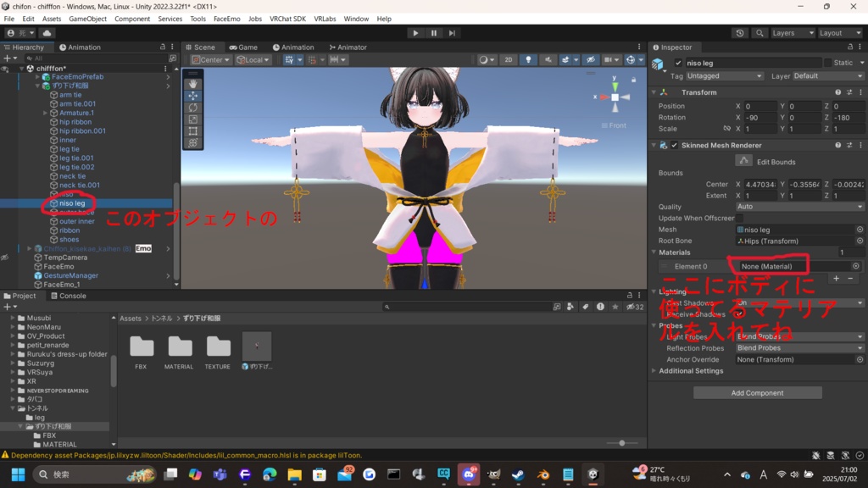Toggle scene lighting bulb
The width and height of the screenshot is (868, 488).
[x=528, y=60]
